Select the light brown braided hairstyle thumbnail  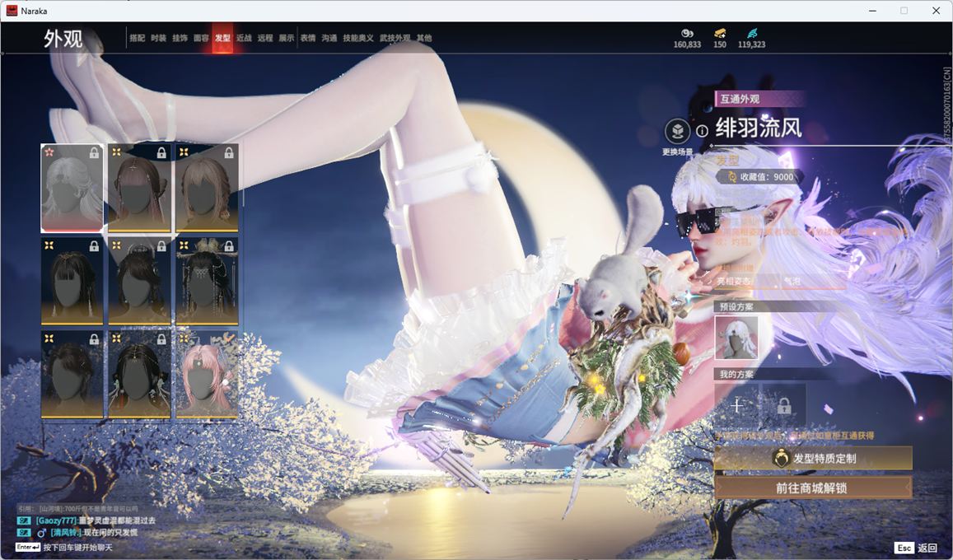207,189
